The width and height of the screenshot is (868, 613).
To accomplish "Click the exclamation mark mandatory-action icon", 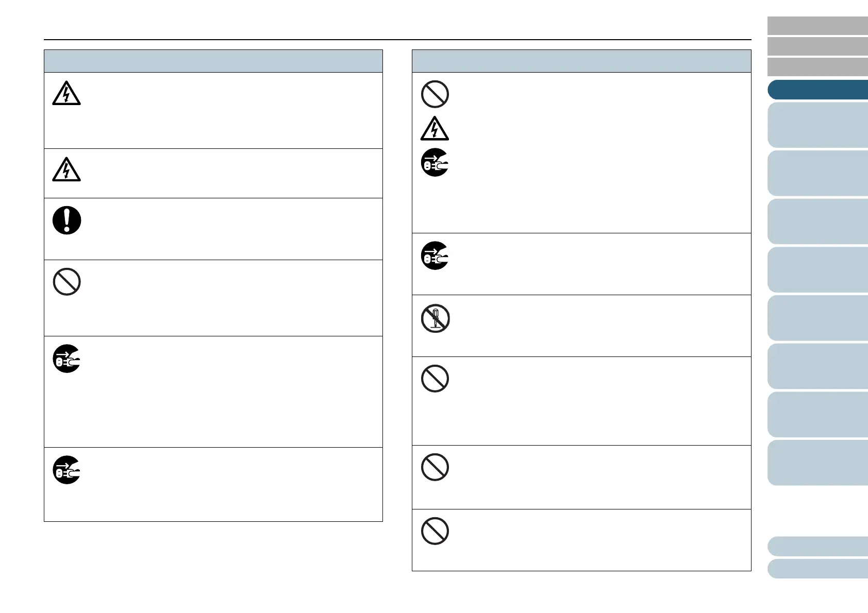I will point(67,220).
